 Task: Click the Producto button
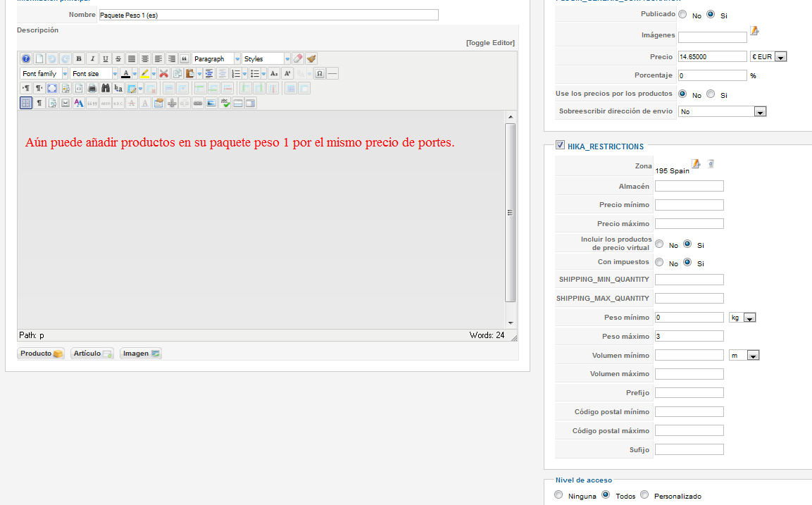click(x=41, y=354)
